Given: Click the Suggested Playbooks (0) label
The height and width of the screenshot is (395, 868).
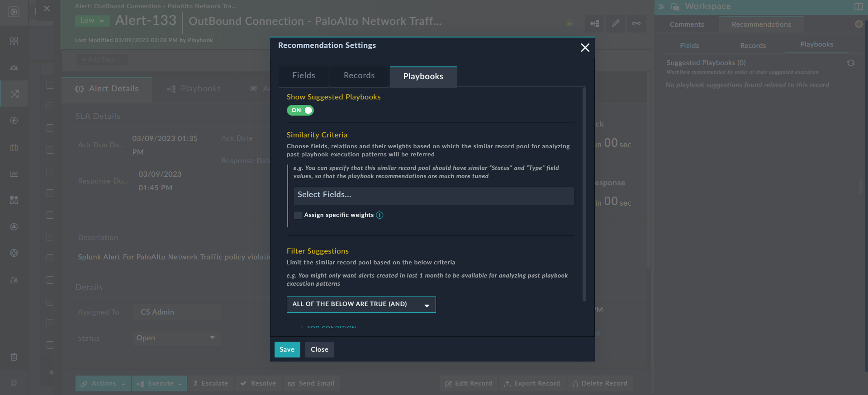Looking at the screenshot, I should (706, 63).
